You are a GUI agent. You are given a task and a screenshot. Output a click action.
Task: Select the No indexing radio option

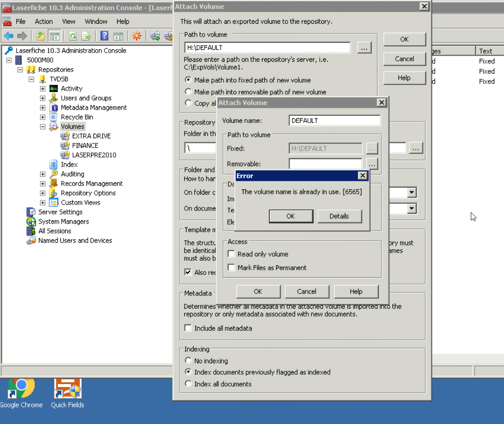click(x=188, y=361)
